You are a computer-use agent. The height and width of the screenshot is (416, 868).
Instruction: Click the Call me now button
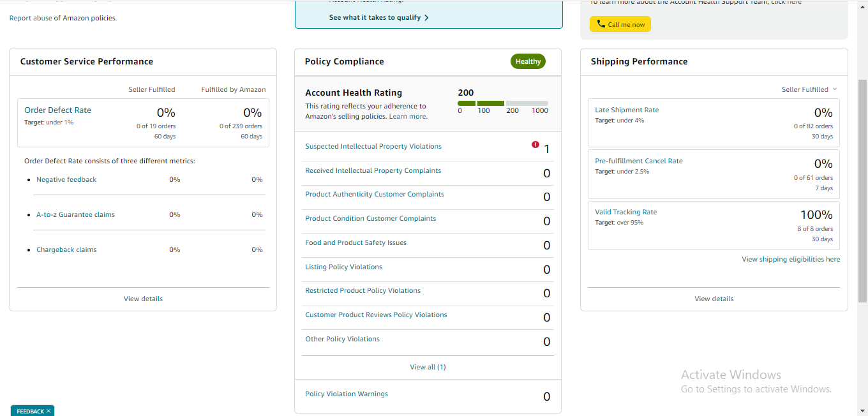620,24
